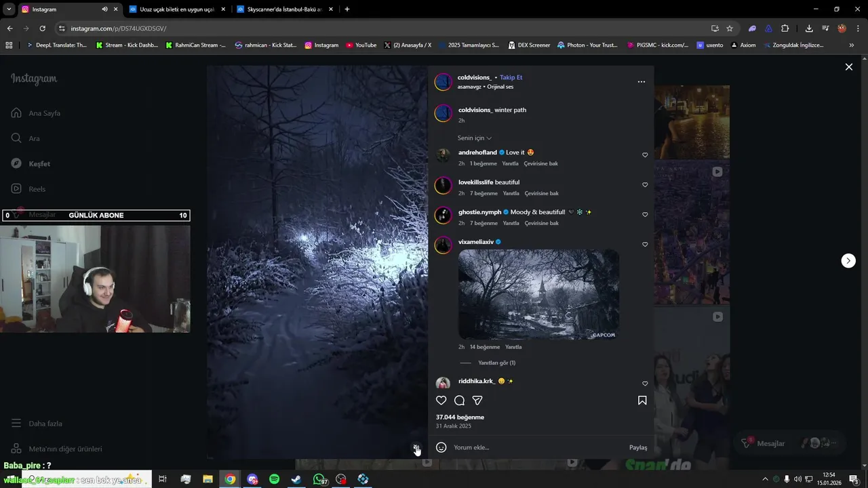Open Steam from the taskbar

point(296,479)
